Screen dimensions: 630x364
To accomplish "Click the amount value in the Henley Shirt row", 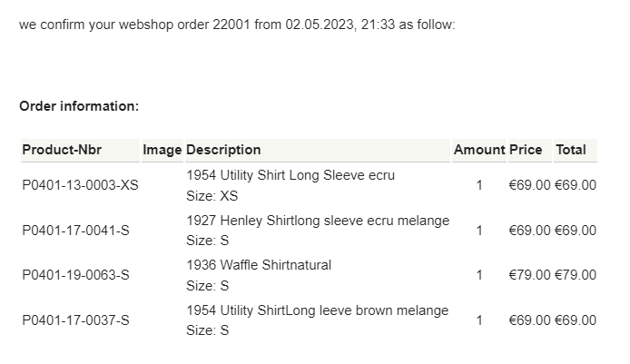I will (479, 231).
